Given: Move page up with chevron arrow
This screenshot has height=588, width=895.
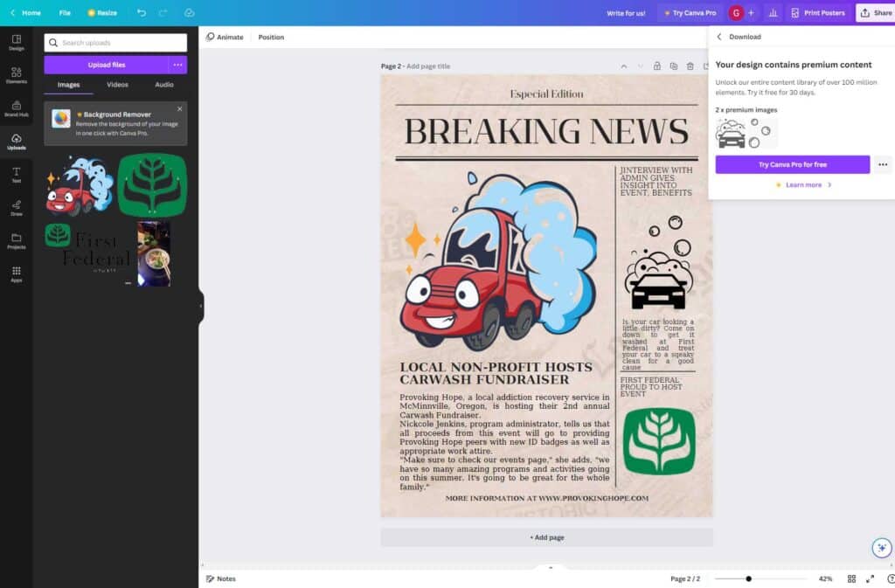Looking at the screenshot, I should 623,66.
